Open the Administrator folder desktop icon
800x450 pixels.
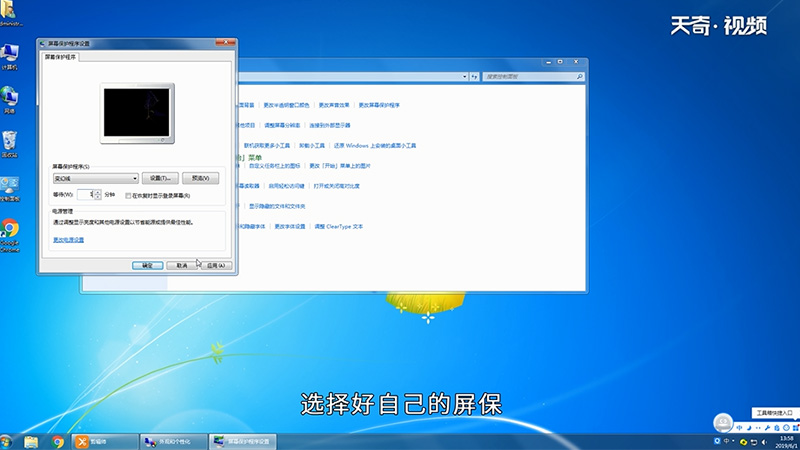(x=10, y=13)
